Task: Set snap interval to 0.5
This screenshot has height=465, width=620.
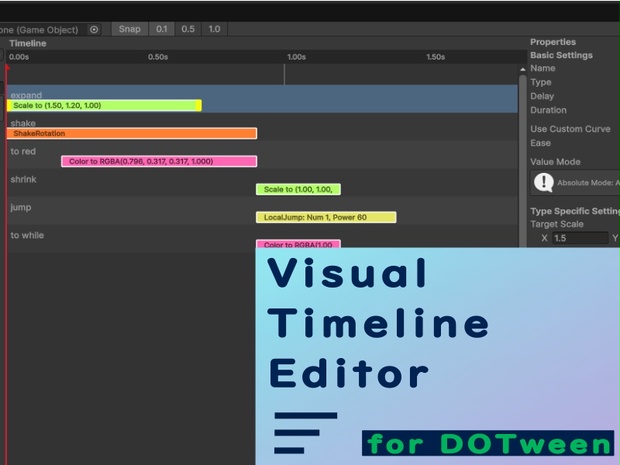Action: tap(188, 29)
